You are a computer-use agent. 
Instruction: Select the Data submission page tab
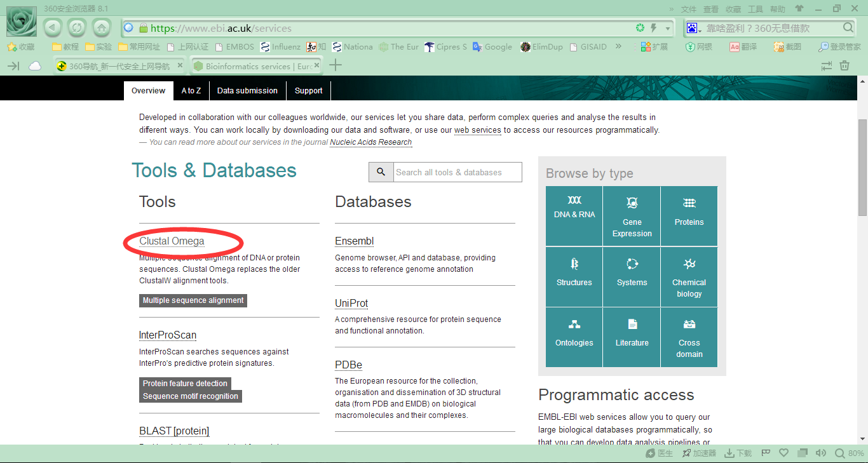click(x=247, y=91)
